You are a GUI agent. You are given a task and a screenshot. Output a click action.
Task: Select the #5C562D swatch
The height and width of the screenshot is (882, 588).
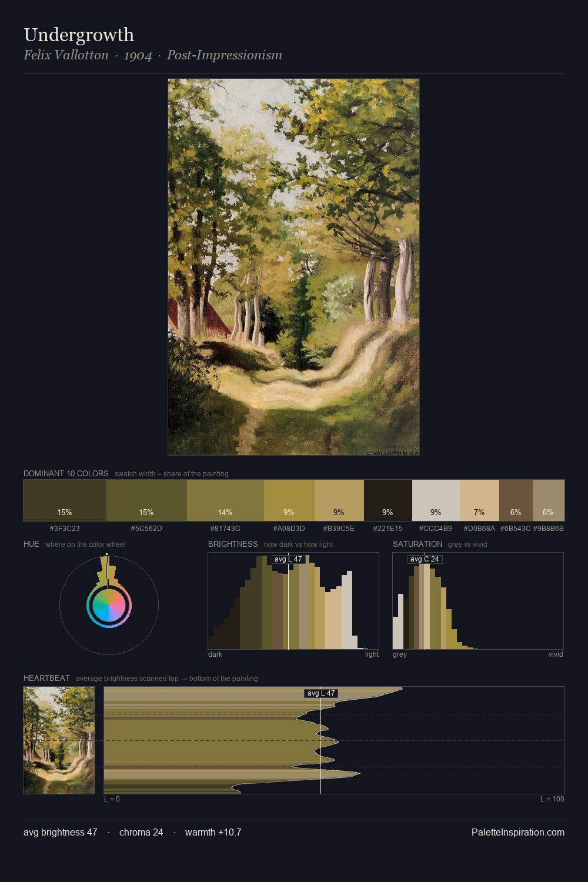point(146,500)
